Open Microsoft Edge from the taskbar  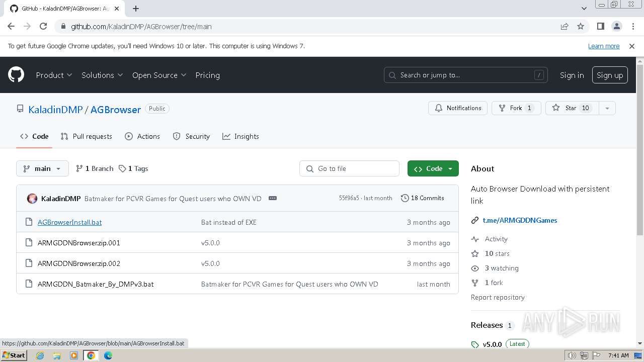point(108,355)
